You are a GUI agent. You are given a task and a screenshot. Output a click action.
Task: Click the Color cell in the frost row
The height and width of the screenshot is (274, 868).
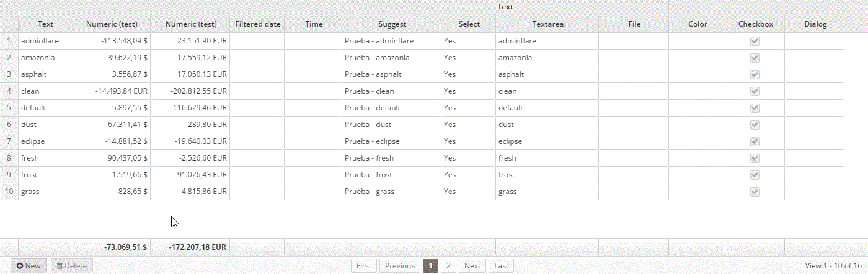[697, 175]
